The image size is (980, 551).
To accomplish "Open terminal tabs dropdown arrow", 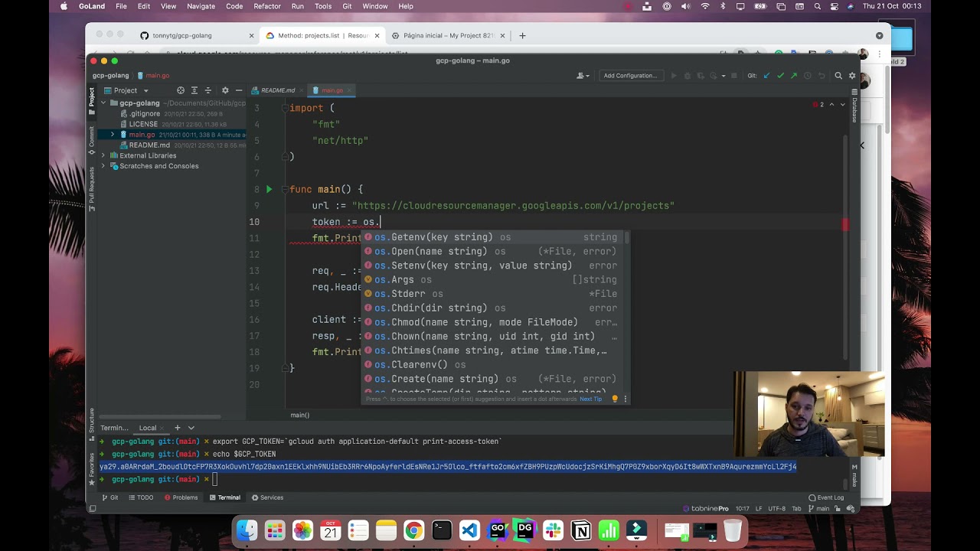I will pos(191,428).
